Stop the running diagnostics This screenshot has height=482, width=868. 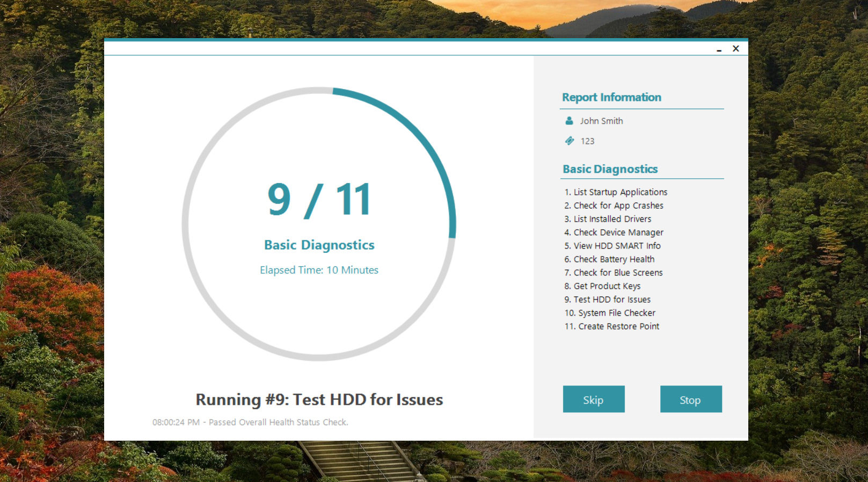pyautogui.click(x=691, y=399)
